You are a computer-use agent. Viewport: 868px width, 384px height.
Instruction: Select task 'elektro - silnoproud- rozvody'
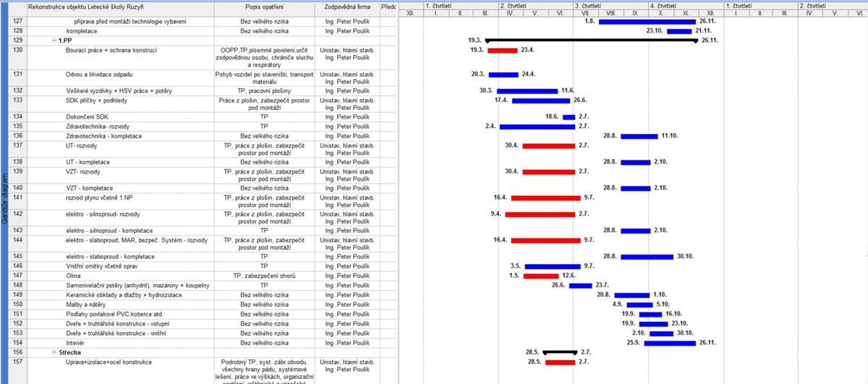103,214
